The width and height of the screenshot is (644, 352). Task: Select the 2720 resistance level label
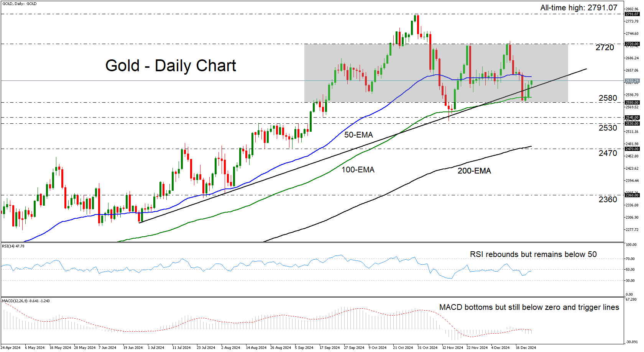(605, 47)
